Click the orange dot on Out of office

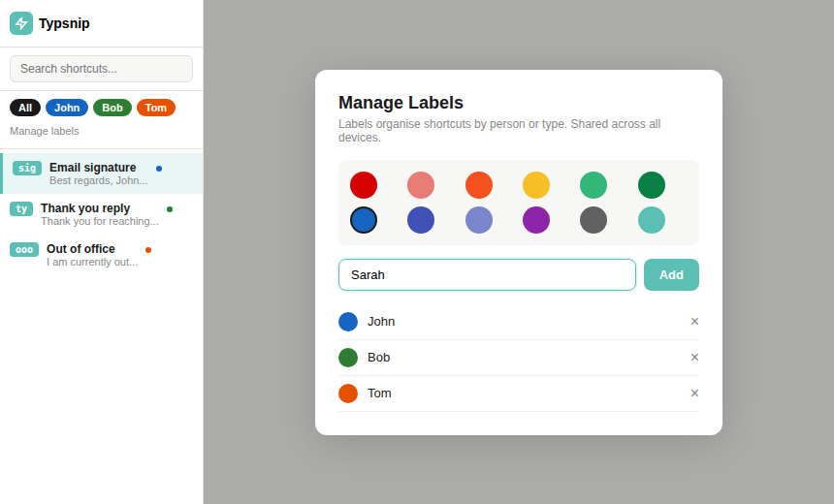(148, 250)
